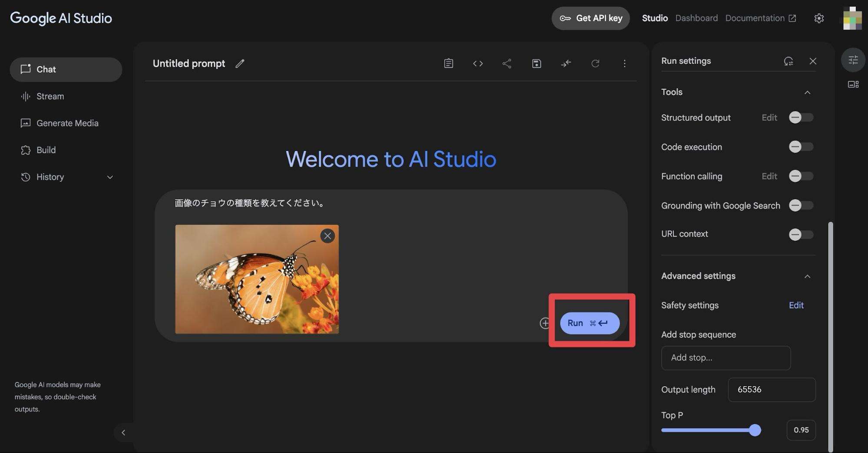Switch to the Dashboard tab

pyautogui.click(x=696, y=18)
